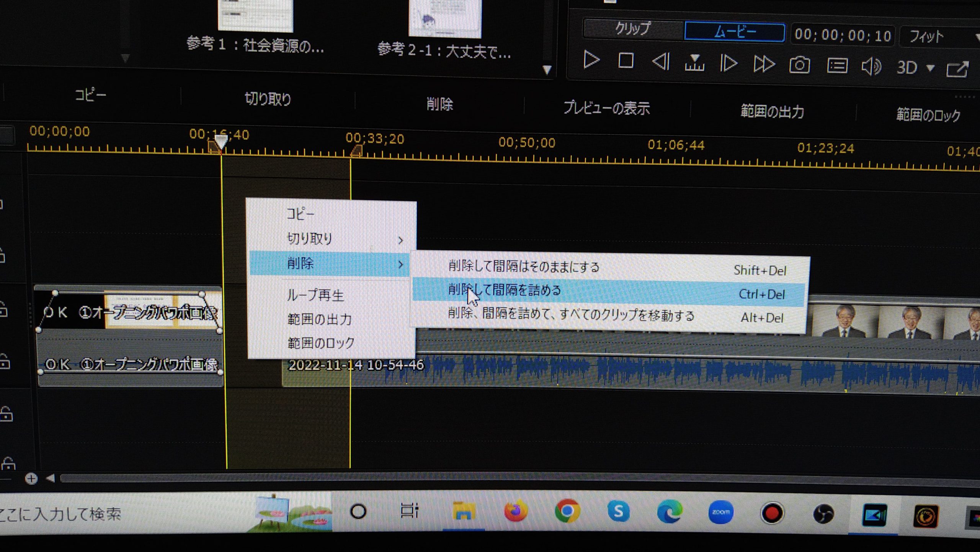This screenshot has height=552, width=980.
Task: Open Microsoft Edge from taskbar
Action: [x=669, y=512]
